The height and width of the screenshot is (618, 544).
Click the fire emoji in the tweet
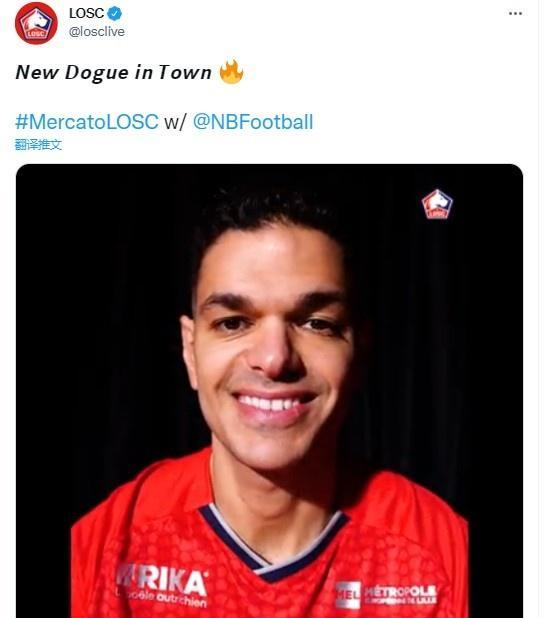coord(231,72)
